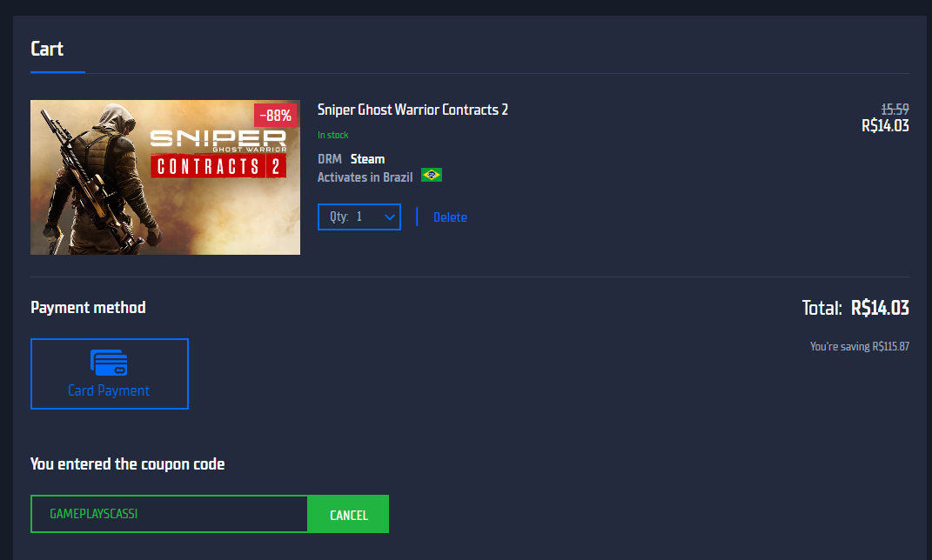Click the item price R$14.03
This screenshot has height=560, width=932.
tap(885, 126)
